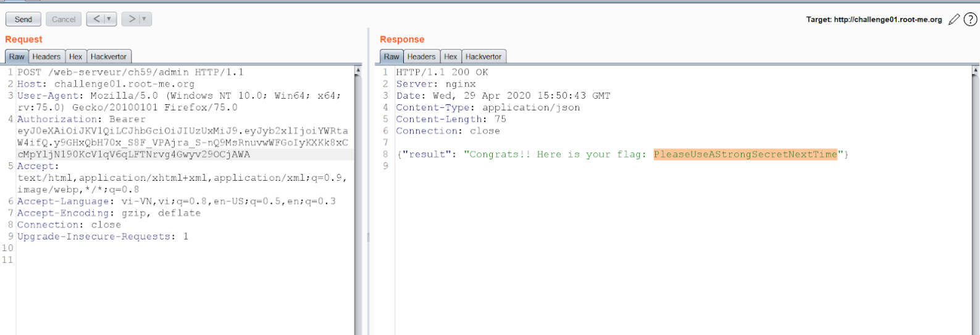
Task: Click the 'Response' panel heading
Action: pyautogui.click(x=402, y=39)
